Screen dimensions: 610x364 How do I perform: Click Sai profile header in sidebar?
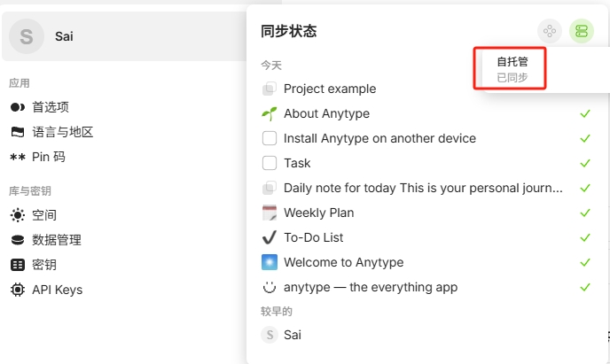(x=124, y=36)
